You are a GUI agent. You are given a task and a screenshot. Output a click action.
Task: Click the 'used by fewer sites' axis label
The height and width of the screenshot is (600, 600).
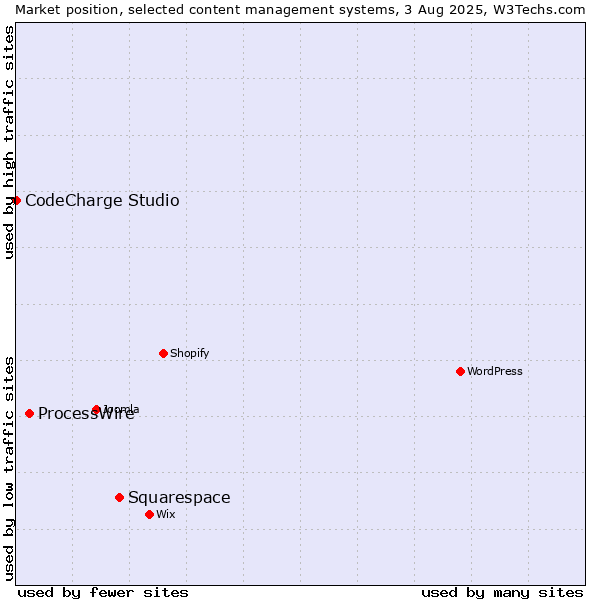point(103,593)
